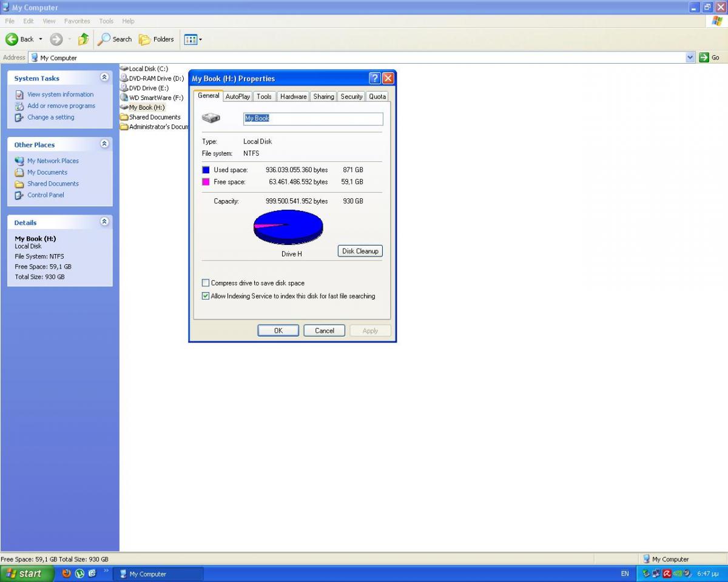The width and height of the screenshot is (728, 582).
Task: Switch to the Quota tab
Action: point(377,96)
